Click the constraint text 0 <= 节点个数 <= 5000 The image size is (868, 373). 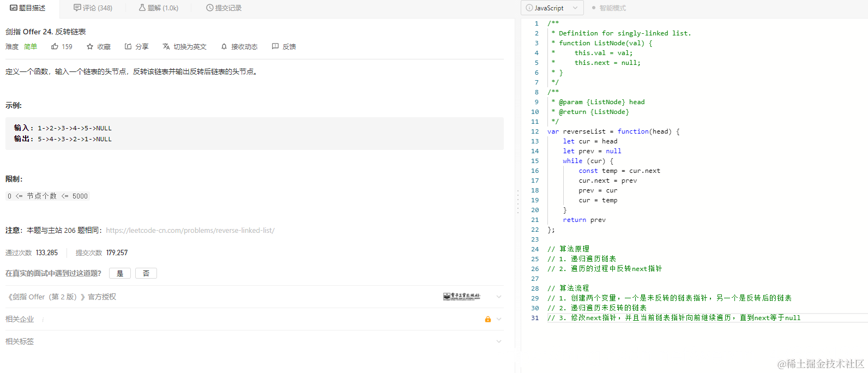[x=47, y=196]
